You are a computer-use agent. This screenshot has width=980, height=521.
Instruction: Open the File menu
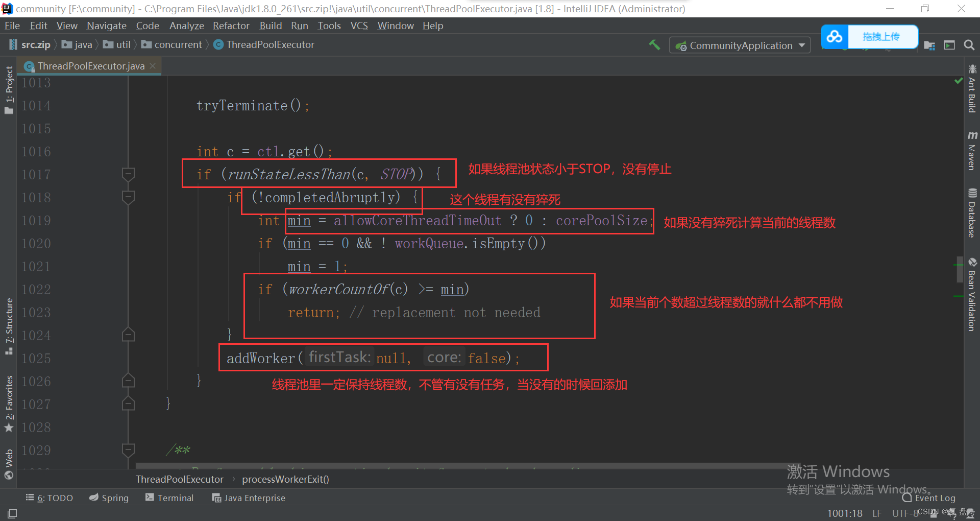click(12, 26)
